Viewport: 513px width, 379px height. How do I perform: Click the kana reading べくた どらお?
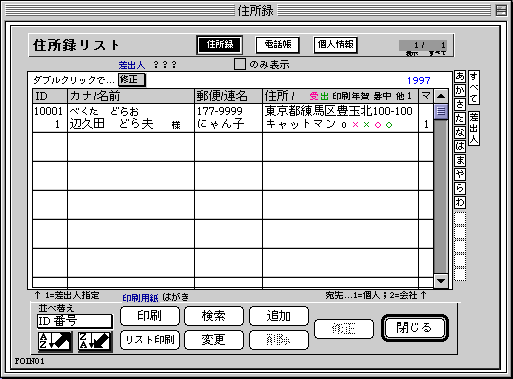point(104,111)
